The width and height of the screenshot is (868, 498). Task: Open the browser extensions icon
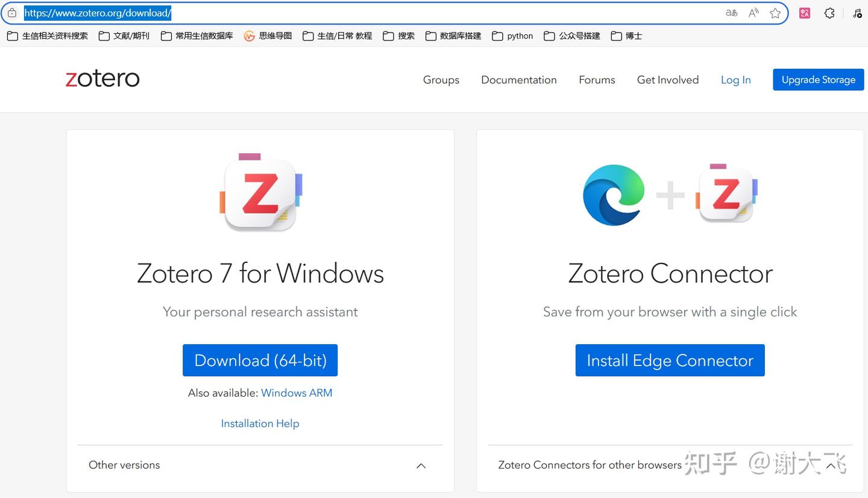coord(829,12)
